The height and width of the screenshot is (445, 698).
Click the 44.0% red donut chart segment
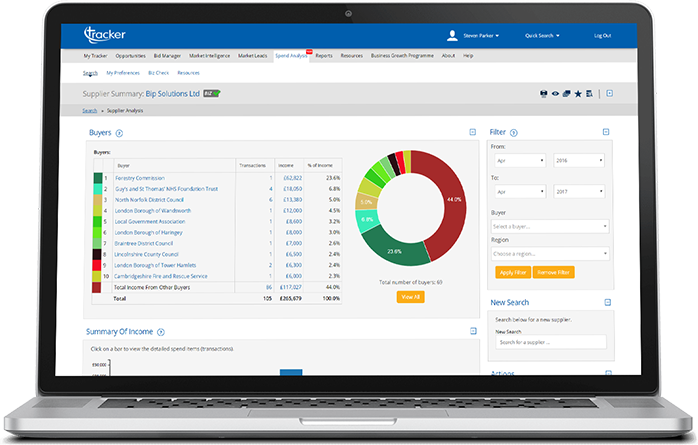pos(452,200)
